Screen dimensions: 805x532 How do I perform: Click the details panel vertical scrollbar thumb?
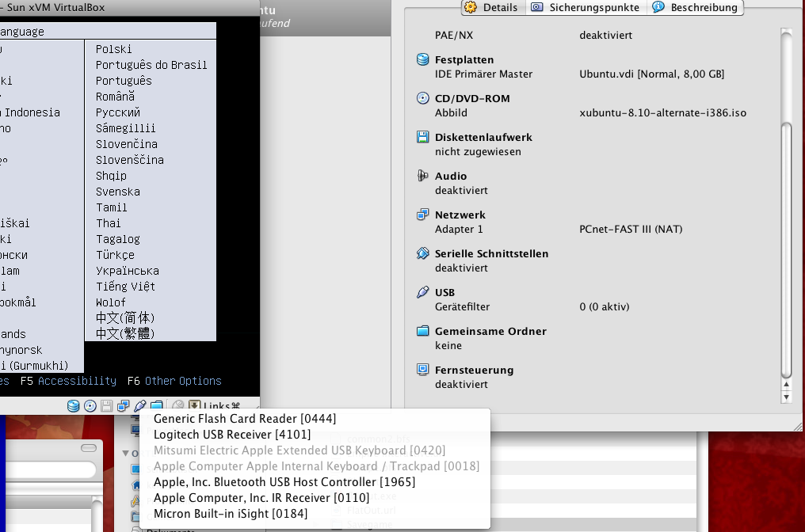point(786,250)
